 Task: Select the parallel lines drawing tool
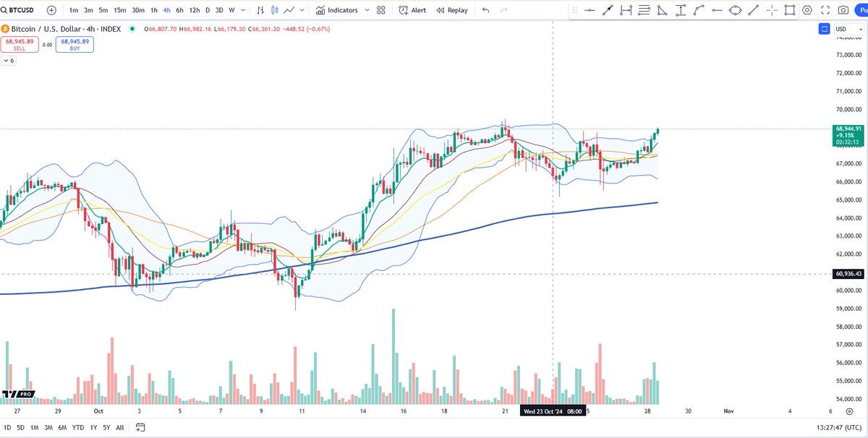(644, 10)
